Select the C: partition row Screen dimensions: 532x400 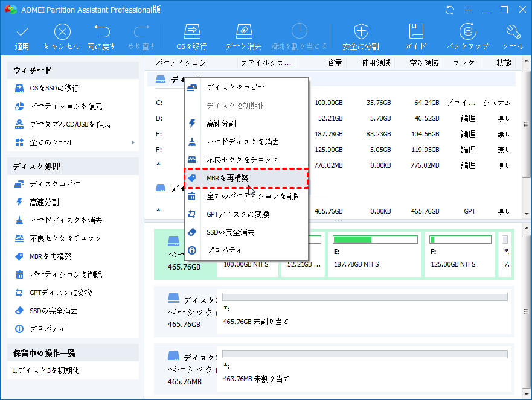[332, 103]
